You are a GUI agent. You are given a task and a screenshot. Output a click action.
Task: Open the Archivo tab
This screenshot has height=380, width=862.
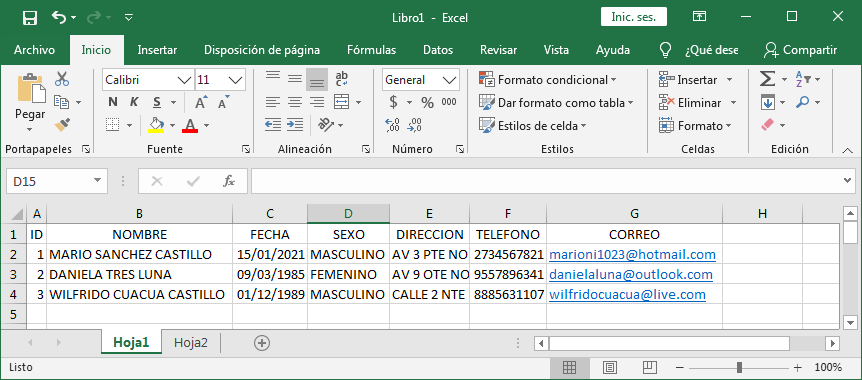point(34,50)
